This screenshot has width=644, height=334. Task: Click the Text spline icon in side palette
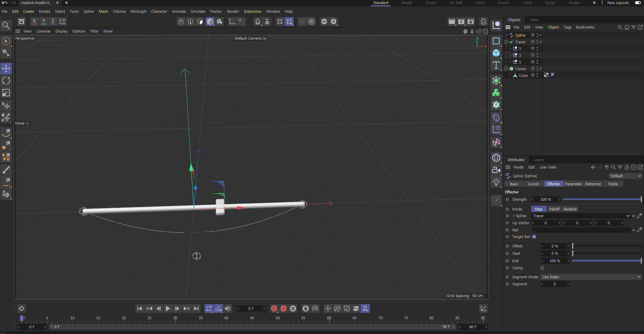[x=496, y=65]
